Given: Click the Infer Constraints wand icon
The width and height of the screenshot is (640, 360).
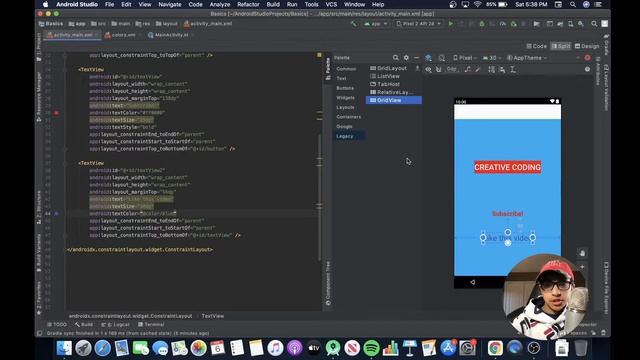Looking at the screenshot, I should 478,69.
